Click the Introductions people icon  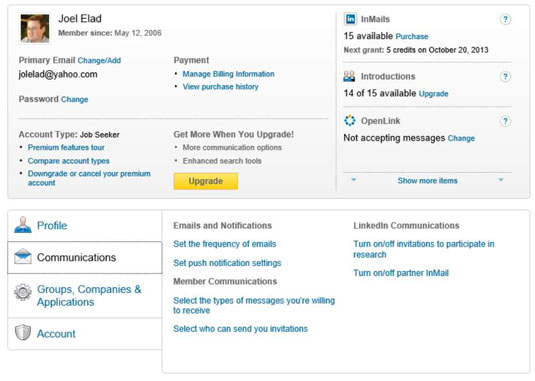(349, 76)
